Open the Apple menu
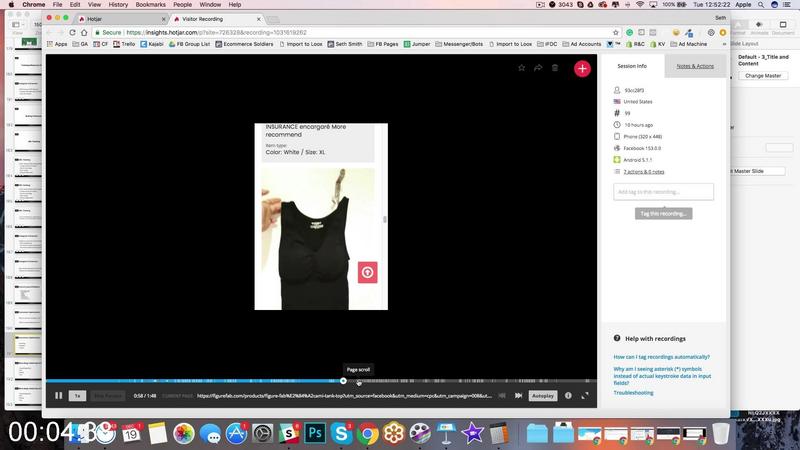The height and width of the screenshot is (450, 800). [11, 4]
